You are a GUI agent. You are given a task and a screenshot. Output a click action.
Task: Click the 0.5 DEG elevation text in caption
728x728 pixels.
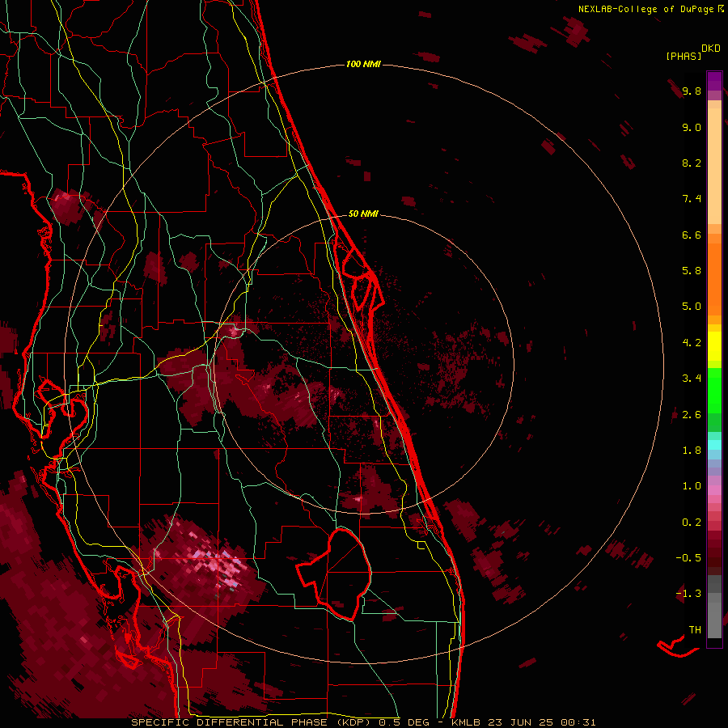click(406, 722)
